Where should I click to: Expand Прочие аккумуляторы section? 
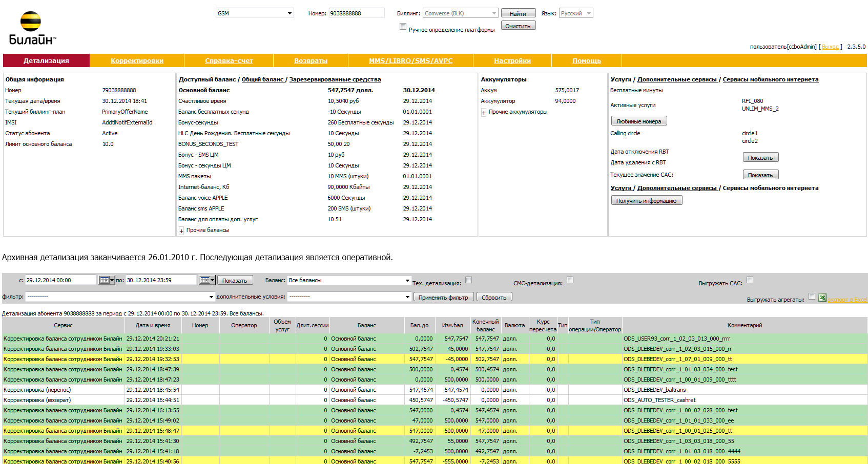tap(484, 113)
